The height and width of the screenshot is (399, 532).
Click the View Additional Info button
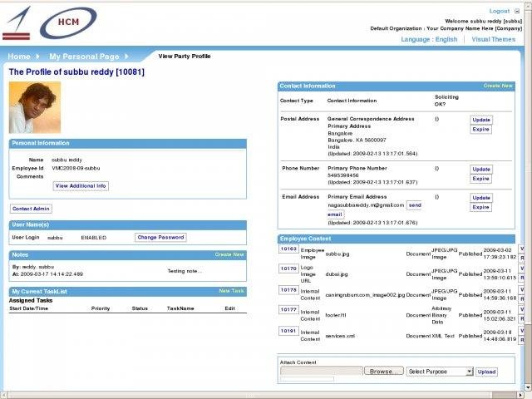(x=81, y=186)
